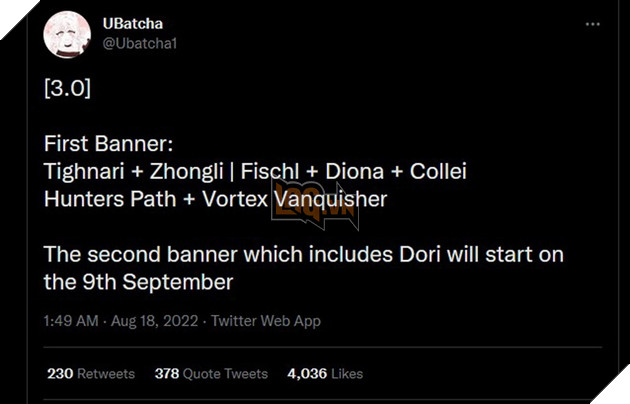Click the UBatcha profile avatar
This screenshot has width=630, height=404.
(x=68, y=37)
